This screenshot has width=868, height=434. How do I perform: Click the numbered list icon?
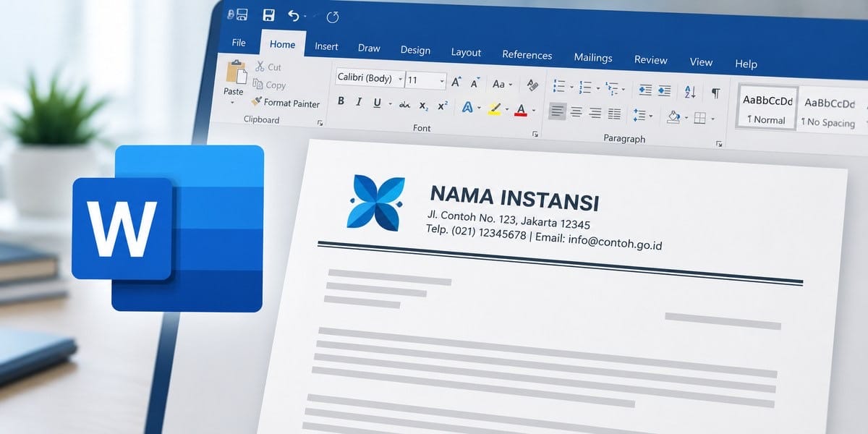click(585, 88)
